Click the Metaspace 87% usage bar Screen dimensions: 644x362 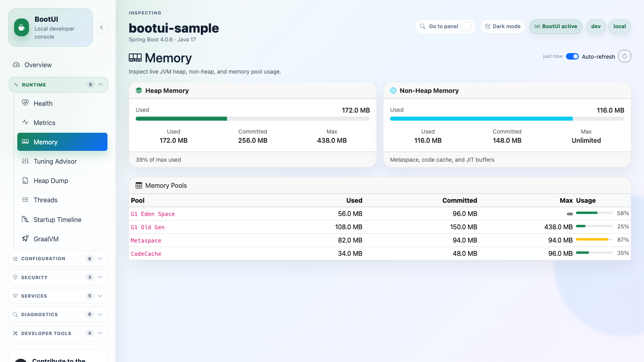[x=594, y=239]
